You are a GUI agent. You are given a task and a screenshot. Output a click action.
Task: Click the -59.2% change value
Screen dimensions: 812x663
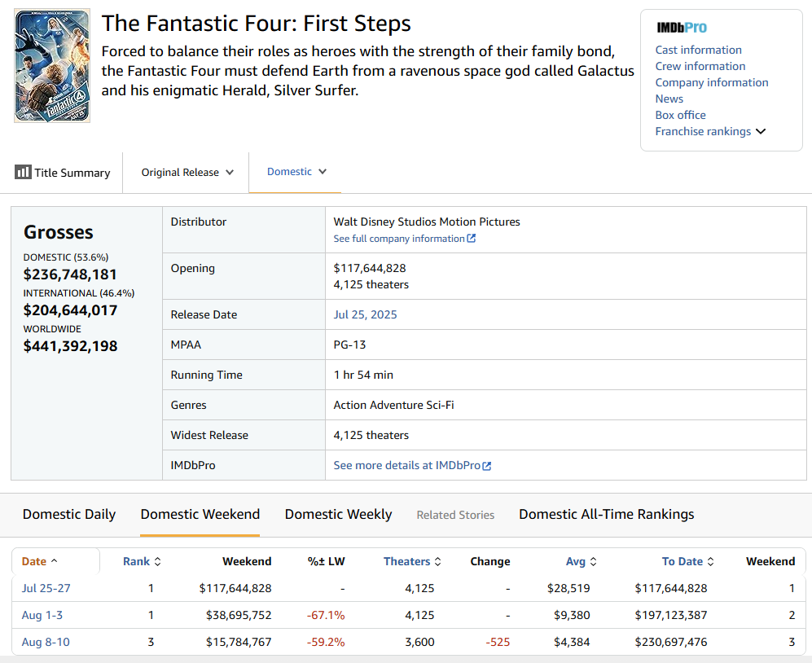(x=326, y=643)
